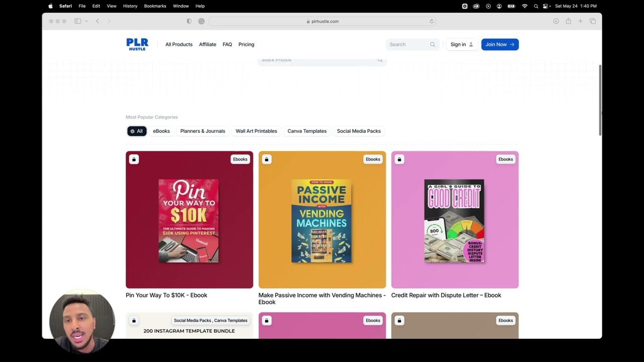The width and height of the screenshot is (644, 362).
Task: Click Ebooks tag on Pin Your Way card
Action: coord(240,159)
